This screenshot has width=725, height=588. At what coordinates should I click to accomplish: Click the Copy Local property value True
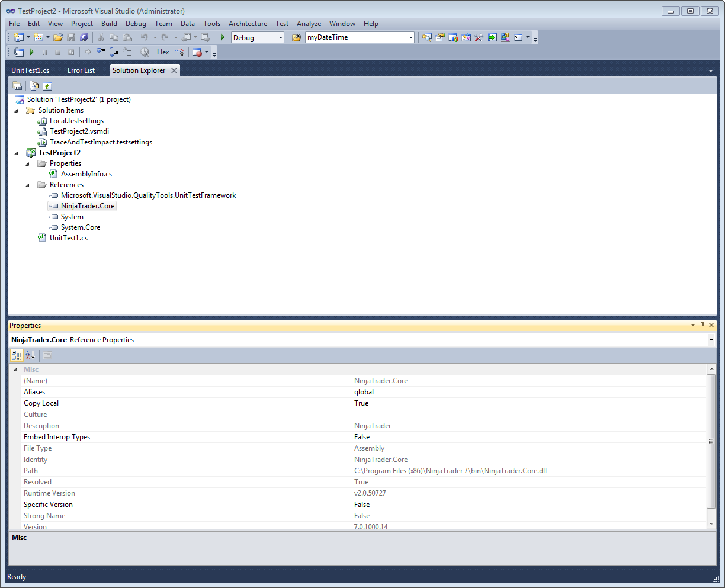click(x=361, y=403)
